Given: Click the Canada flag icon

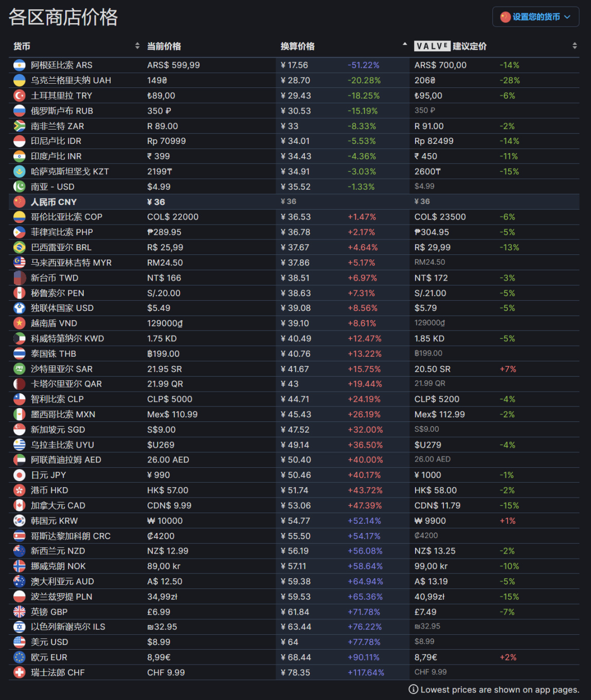Looking at the screenshot, I should point(19,505).
